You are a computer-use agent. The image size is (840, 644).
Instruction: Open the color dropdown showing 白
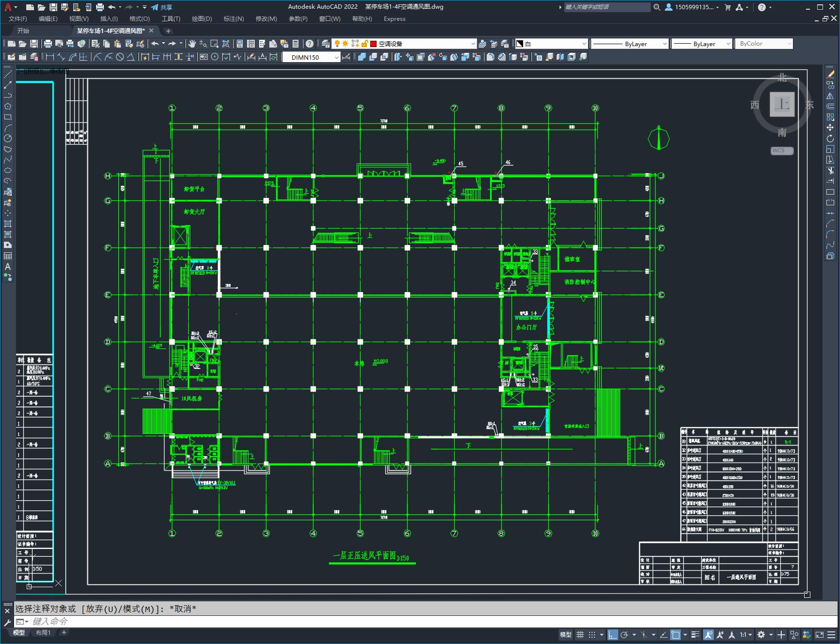coord(551,44)
